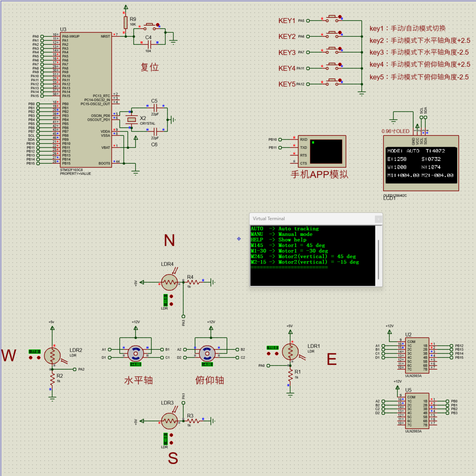Image resolution: width=476 pixels, height=476 pixels.
Task: Select resistor R3 beside LDR3
Action: [193, 421]
